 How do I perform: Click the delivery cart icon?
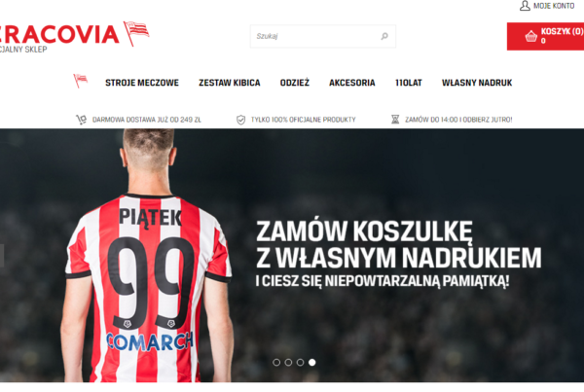[x=81, y=120]
